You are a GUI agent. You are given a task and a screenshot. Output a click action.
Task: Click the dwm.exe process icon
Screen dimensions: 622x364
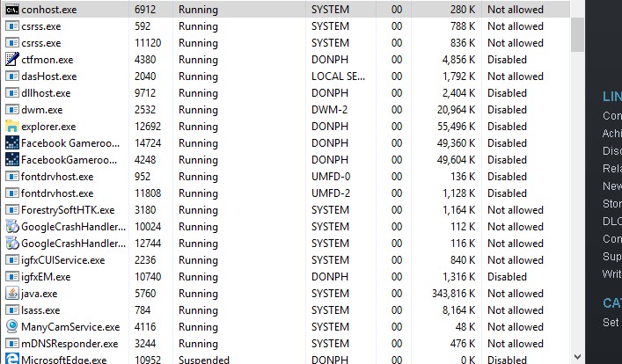[12, 109]
